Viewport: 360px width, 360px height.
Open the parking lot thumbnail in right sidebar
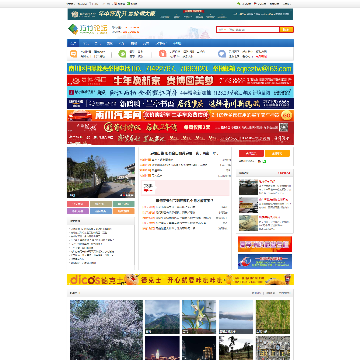[x=248, y=187]
